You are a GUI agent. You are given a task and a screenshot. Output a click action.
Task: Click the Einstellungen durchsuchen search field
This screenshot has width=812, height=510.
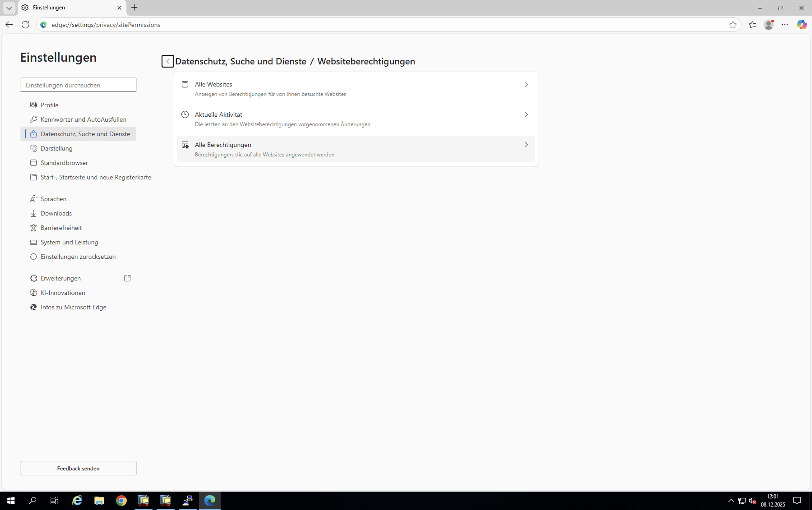pos(78,85)
